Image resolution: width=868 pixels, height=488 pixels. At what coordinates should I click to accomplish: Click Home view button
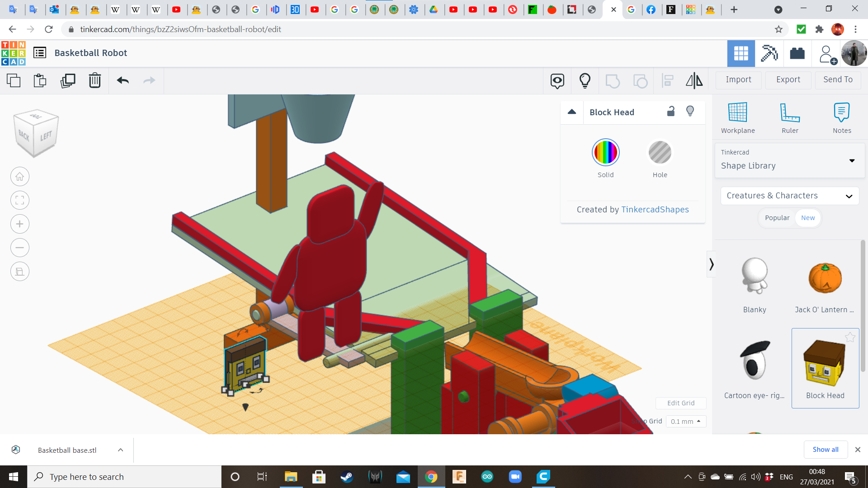(20, 177)
